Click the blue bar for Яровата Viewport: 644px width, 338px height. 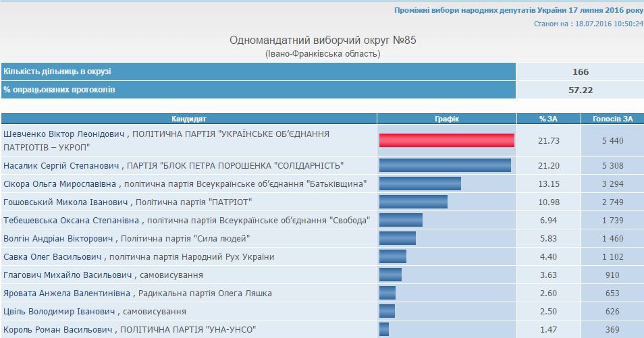coord(387,293)
